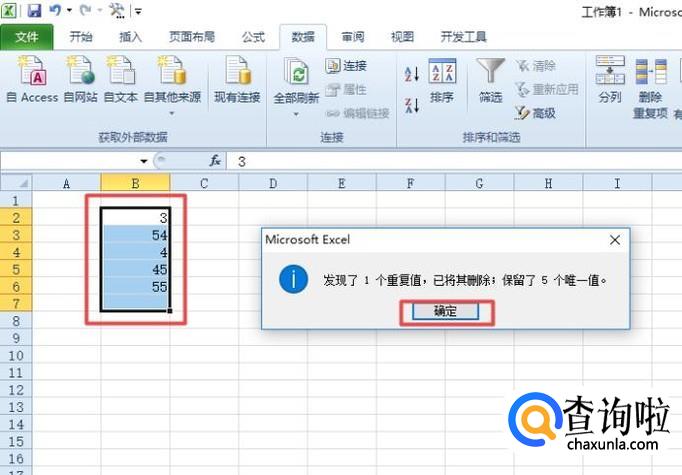Click the sort ascending A-Z icon

coord(412,74)
